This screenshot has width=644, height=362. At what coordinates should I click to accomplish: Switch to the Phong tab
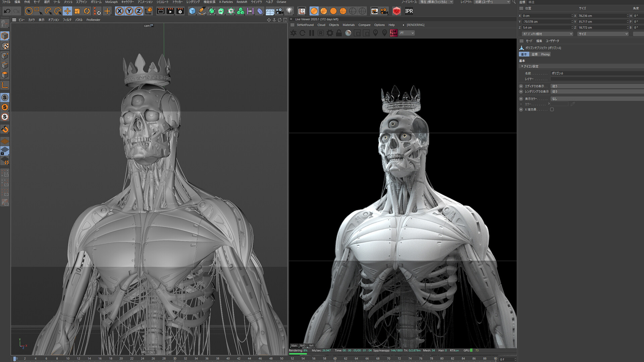pos(545,54)
